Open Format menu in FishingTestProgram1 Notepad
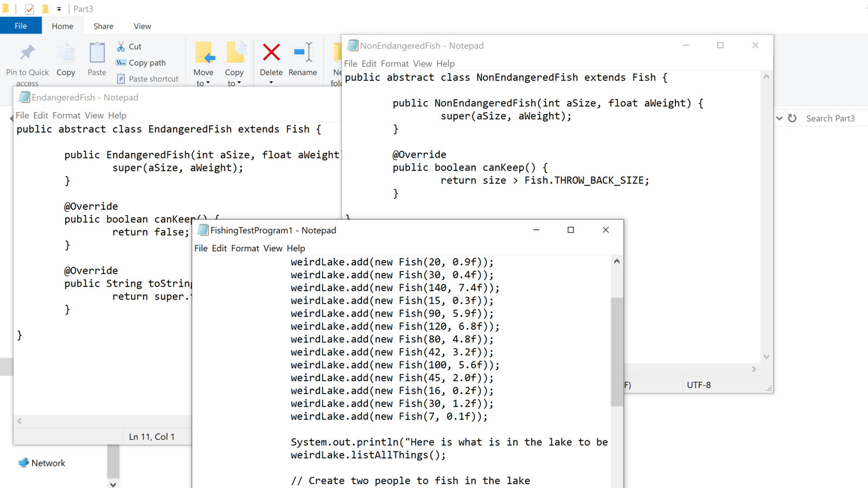The height and width of the screenshot is (488, 868). click(245, 248)
